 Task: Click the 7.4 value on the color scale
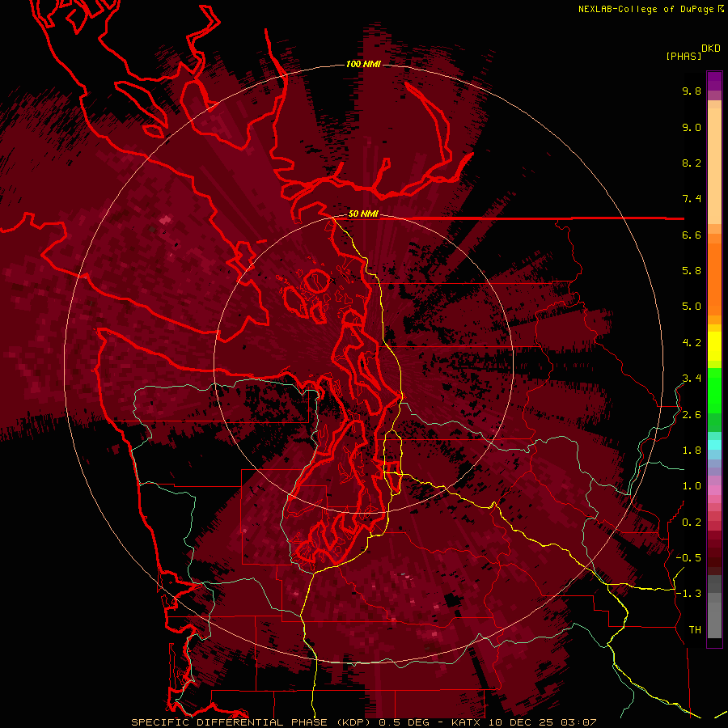(692, 199)
